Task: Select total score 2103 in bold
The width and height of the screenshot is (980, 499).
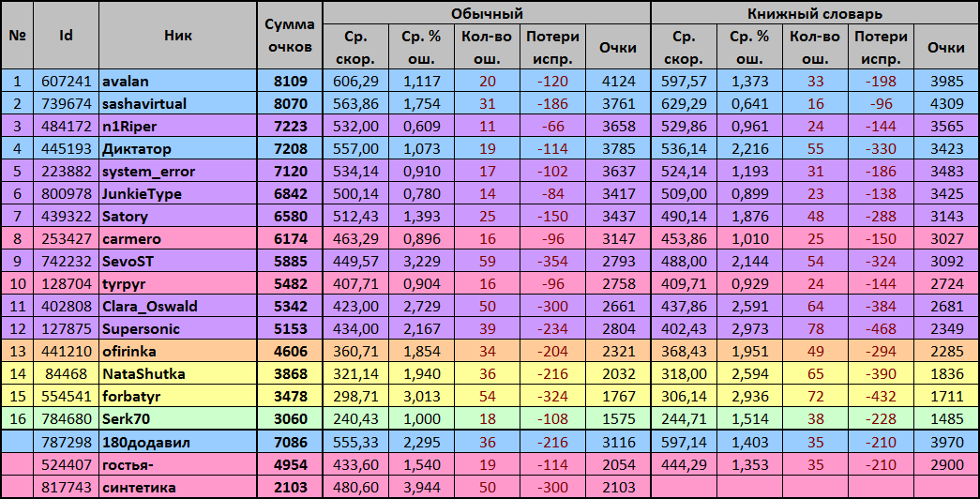Action: tap(291, 488)
